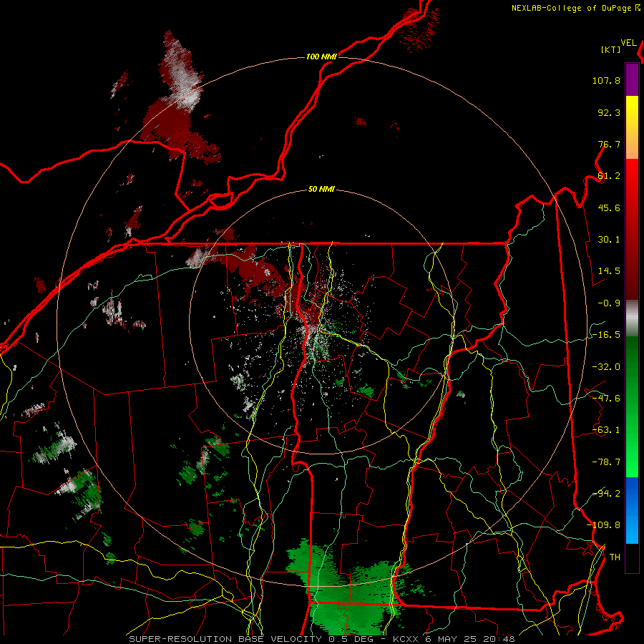The width and height of the screenshot is (644, 644).
Task: Click the 20:48 timestamp in the caption
Action: (499, 639)
